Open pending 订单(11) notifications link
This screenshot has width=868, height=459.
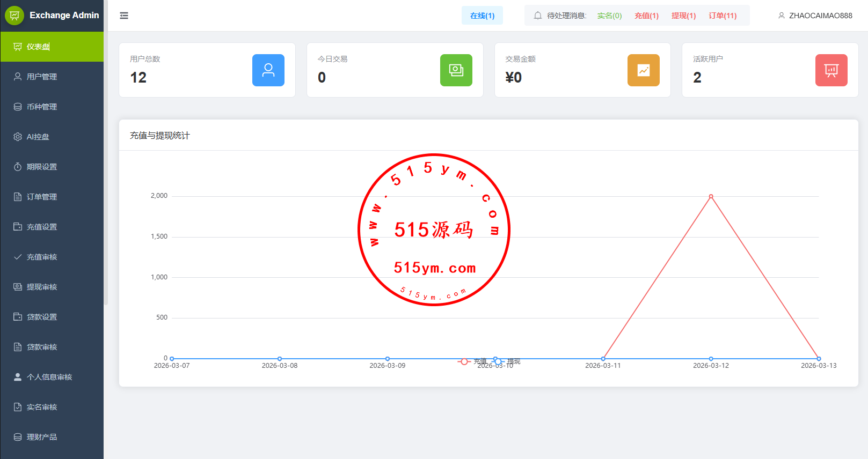723,16
